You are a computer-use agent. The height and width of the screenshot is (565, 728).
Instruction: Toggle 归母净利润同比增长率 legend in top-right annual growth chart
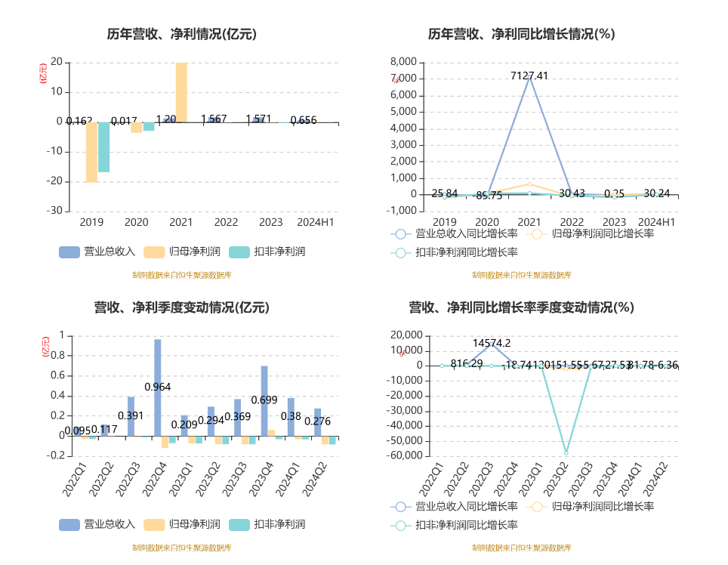tap(591, 233)
